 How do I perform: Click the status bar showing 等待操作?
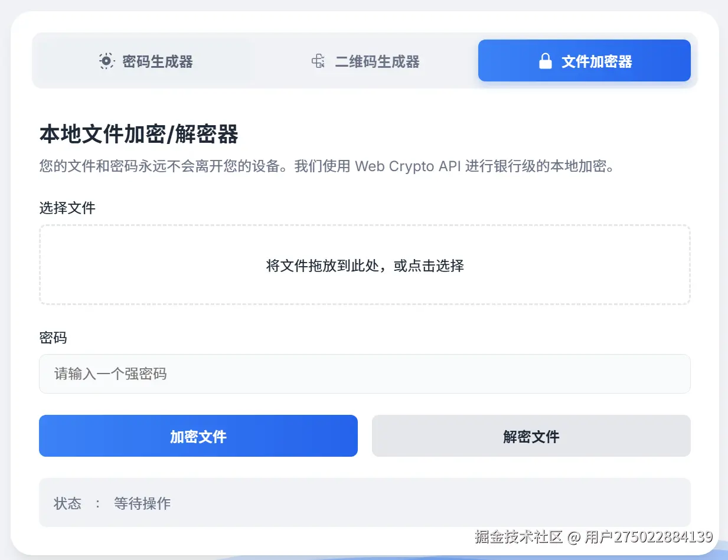coord(364,503)
